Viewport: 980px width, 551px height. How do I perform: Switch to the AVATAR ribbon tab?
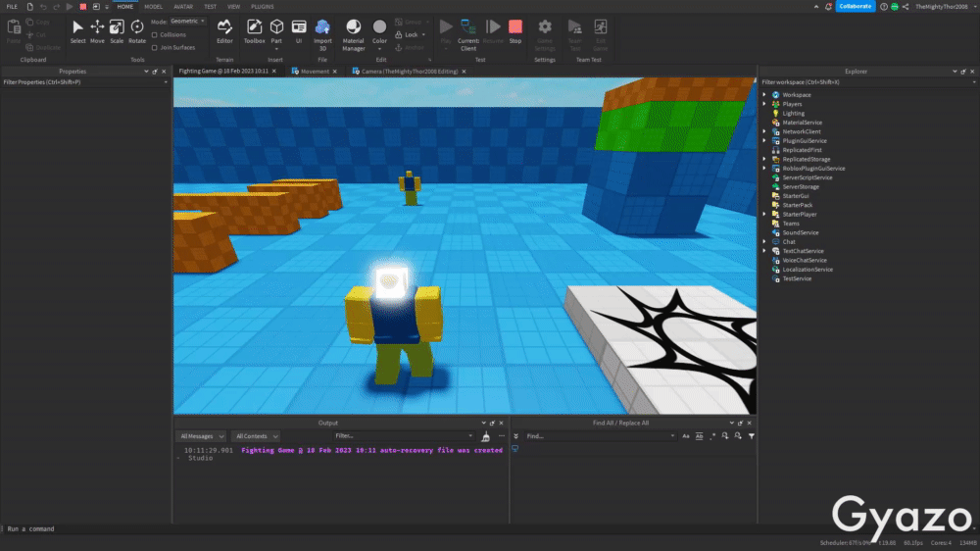pos(183,6)
